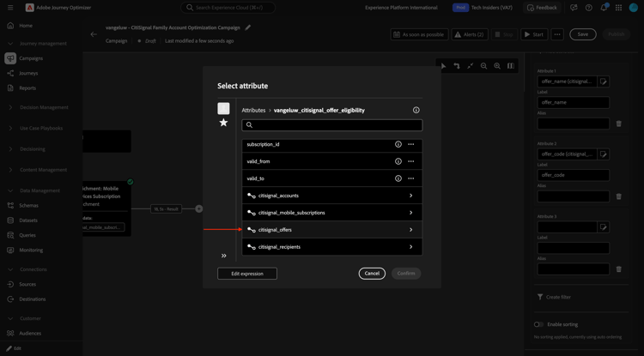Go back with the left arrow
Image resolution: width=644 pixels, height=356 pixels.
(94, 34)
